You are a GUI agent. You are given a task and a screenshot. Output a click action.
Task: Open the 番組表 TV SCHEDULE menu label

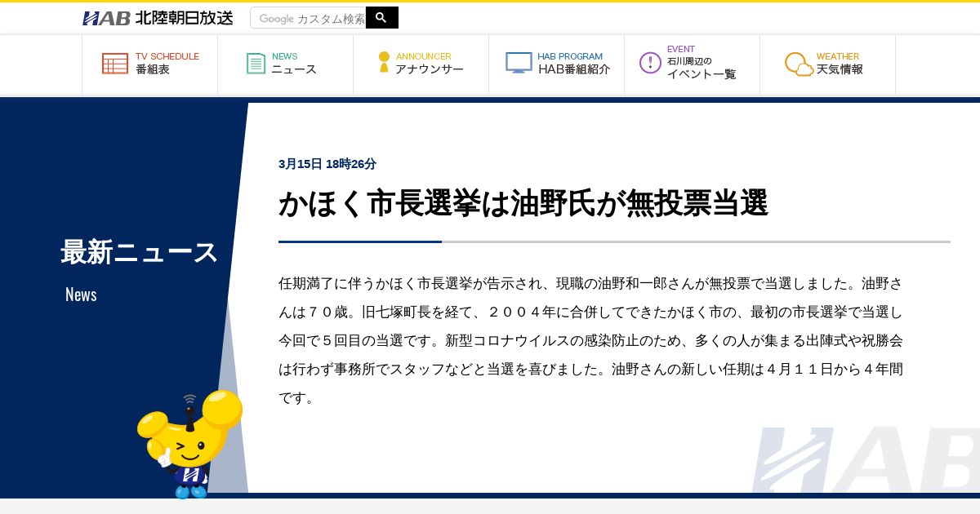click(x=167, y=63)
